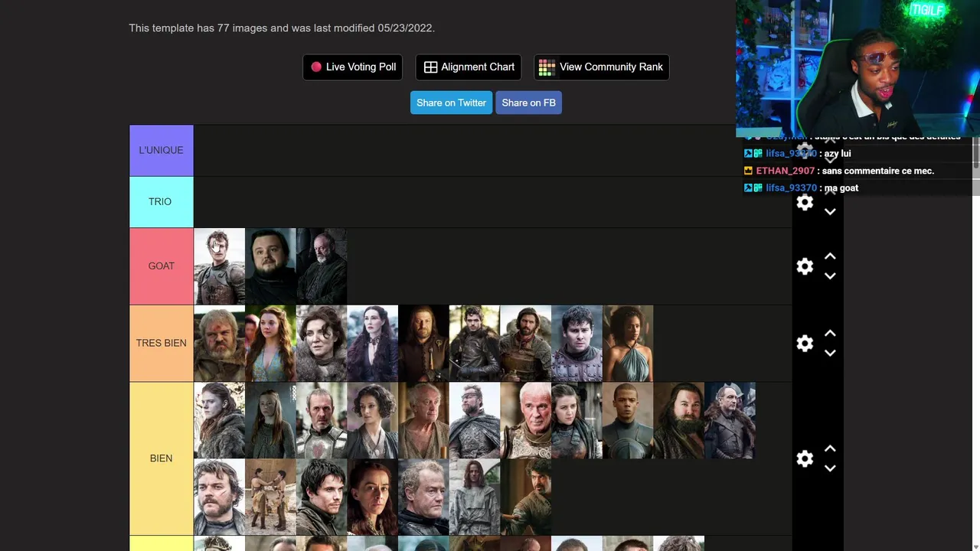980x551 pixels.
Task: Click chat message 'ma goat'
Action: pyautogui.click(x=841, y=188)
